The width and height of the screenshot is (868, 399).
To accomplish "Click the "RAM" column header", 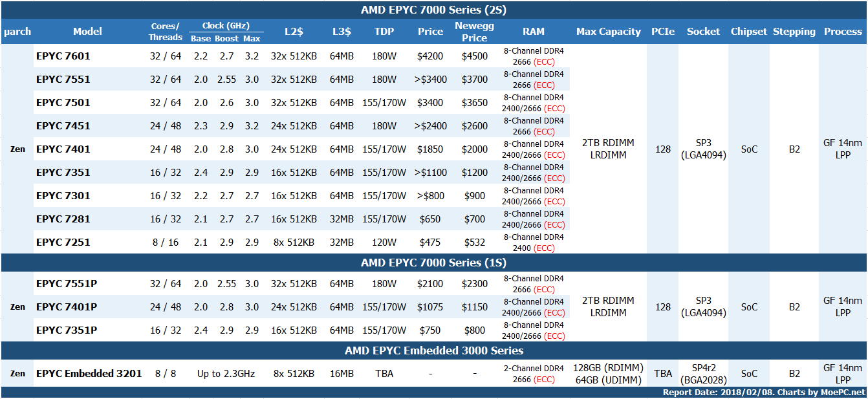I will [x=534, y=32].
